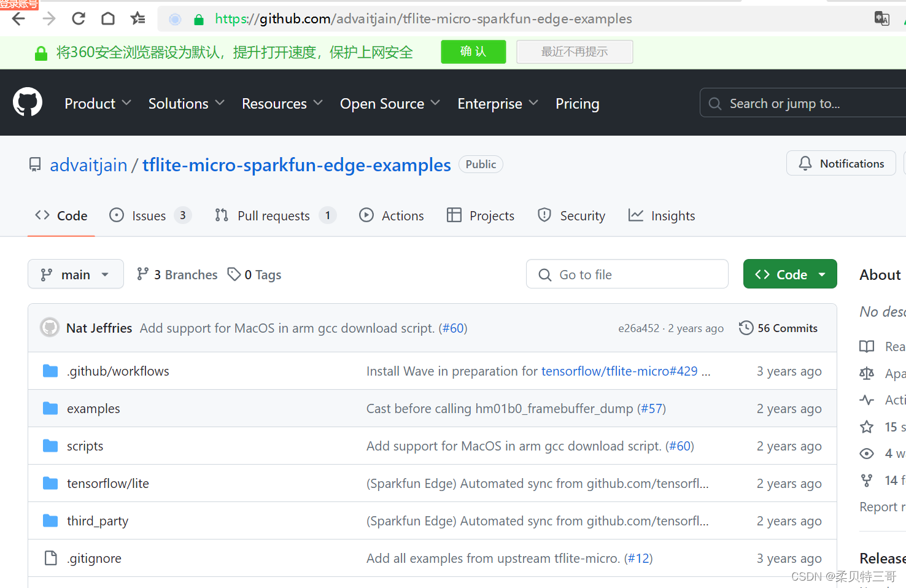Open the tensorflow/lite folder name

(x=108, y=483)
